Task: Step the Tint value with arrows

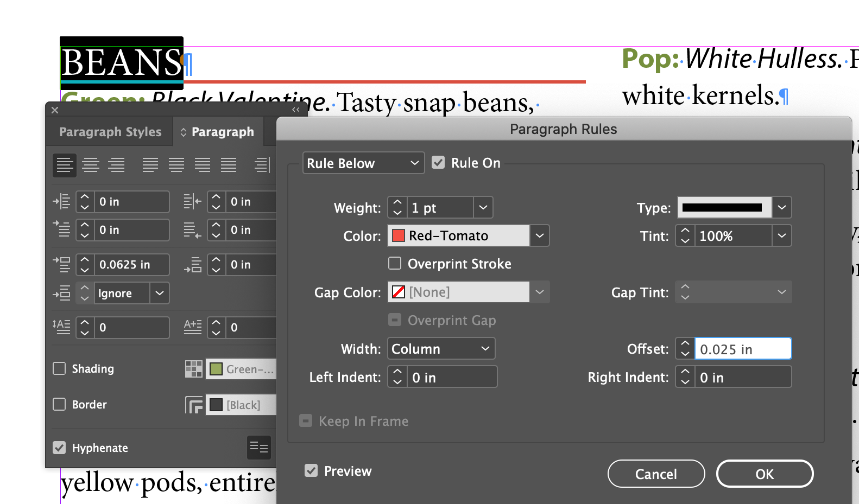Action: (685, 235)
